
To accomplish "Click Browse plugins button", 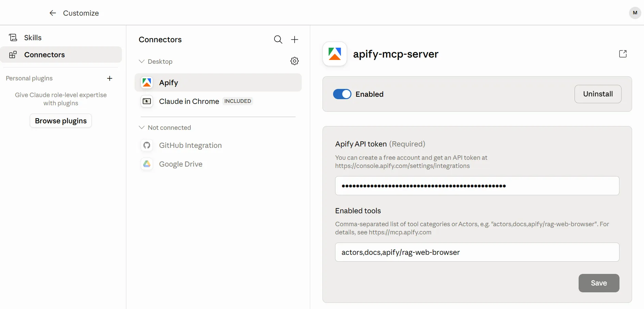I will click(61, 121).
